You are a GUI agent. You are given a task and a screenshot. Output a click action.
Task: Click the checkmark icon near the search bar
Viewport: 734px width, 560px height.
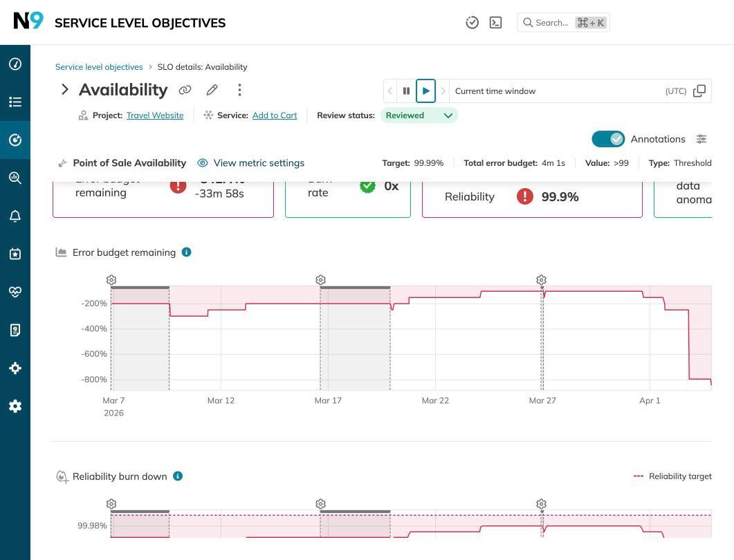(x=472, y=22)
